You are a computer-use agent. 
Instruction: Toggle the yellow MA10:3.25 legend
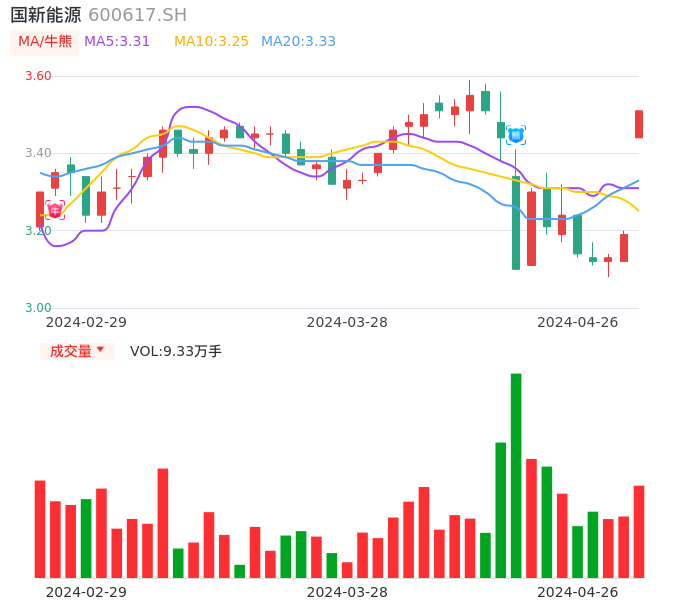(211, 42)
